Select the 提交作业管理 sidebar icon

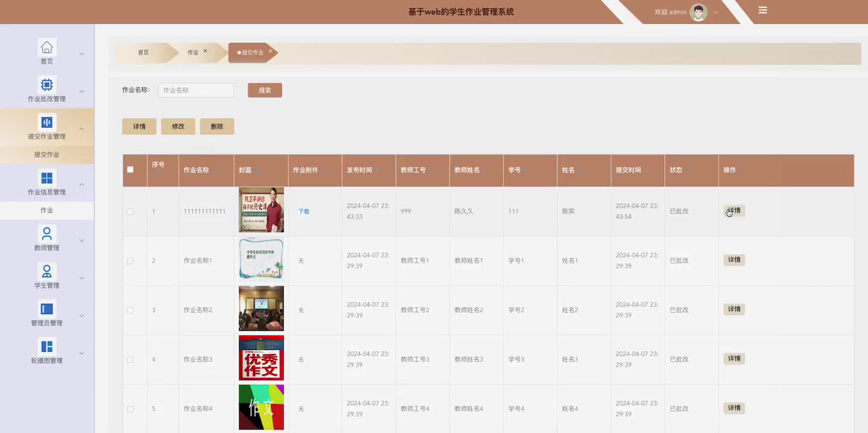click(x=46, y=121)
